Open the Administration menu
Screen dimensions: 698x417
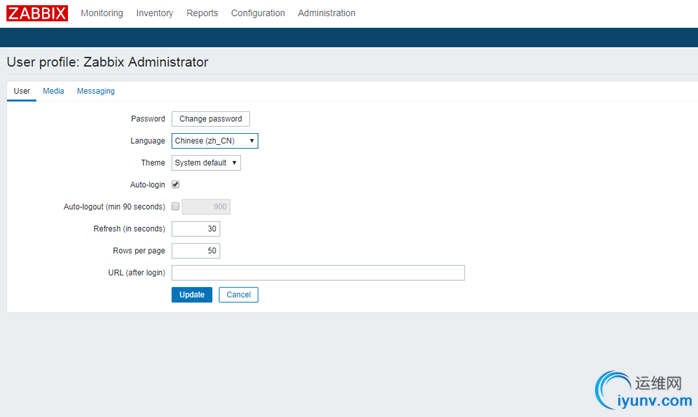coord(326,13)
